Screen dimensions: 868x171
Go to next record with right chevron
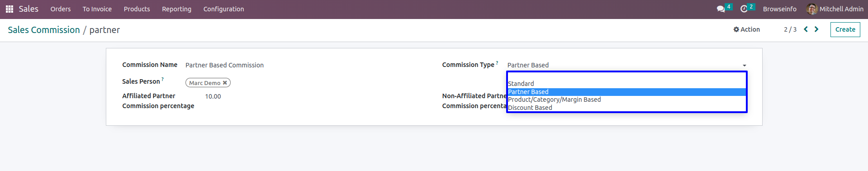pos(816,29)
